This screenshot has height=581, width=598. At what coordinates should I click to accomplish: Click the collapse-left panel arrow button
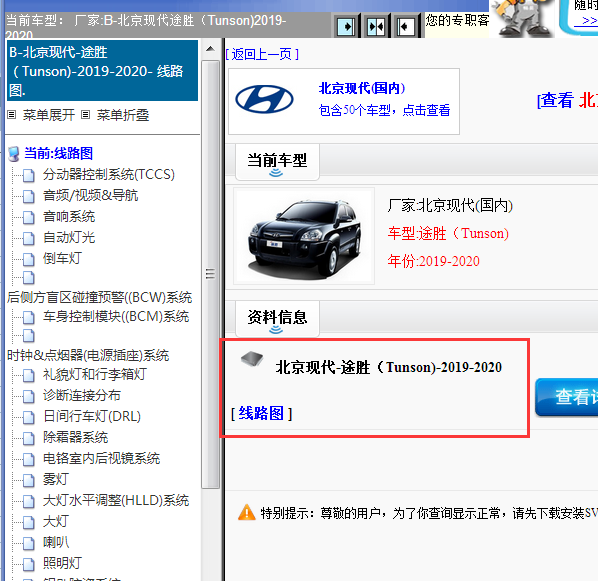[405, 27]
